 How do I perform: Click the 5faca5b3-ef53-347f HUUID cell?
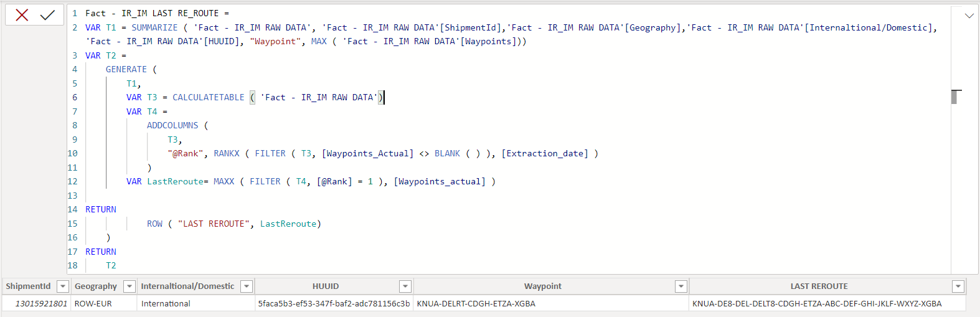coord(334,303)
